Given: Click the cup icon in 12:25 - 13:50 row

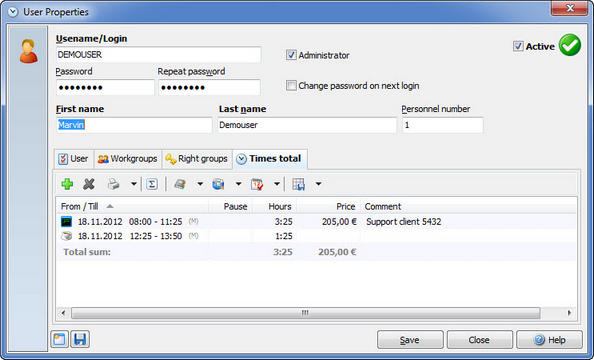Looking at the screenshot, I should [x=66, y=236].
